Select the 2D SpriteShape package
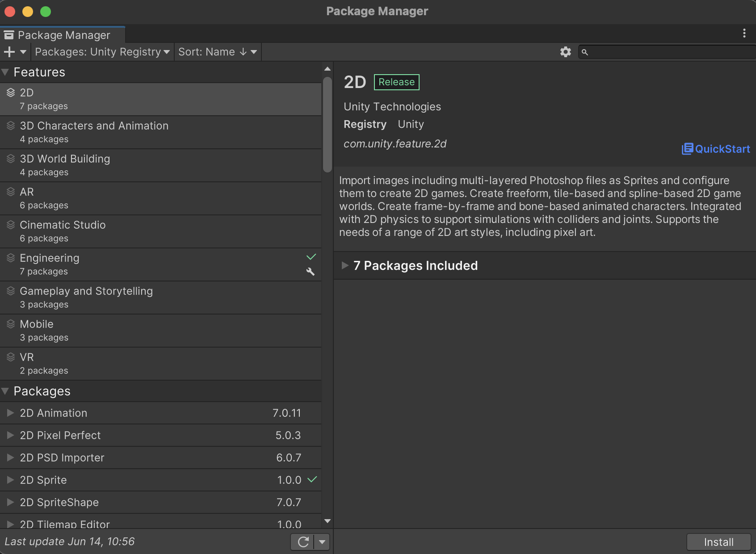 160,502
